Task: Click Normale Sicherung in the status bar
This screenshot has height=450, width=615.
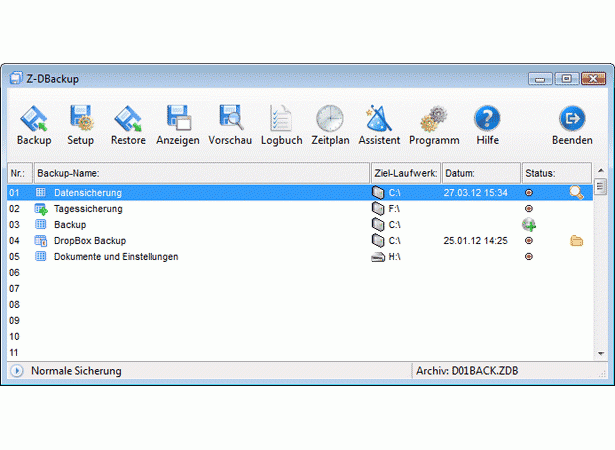Action: pos(76,371)
